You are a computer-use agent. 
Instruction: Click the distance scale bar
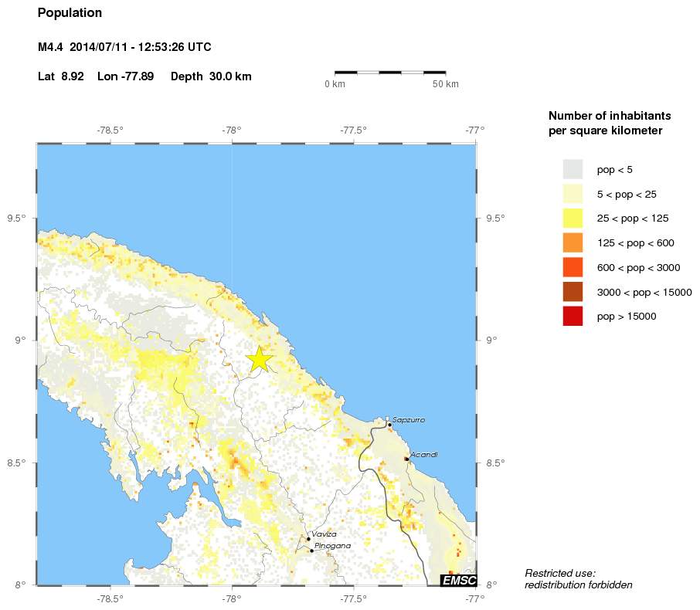pyautogui.click(x=390, y=72)
